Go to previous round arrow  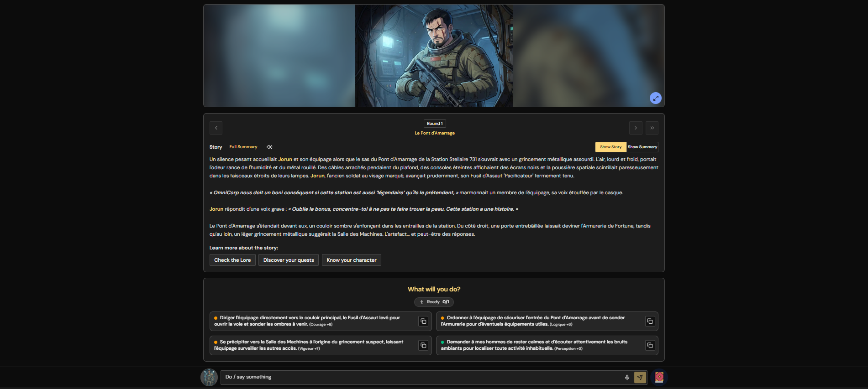coord(216,128)
